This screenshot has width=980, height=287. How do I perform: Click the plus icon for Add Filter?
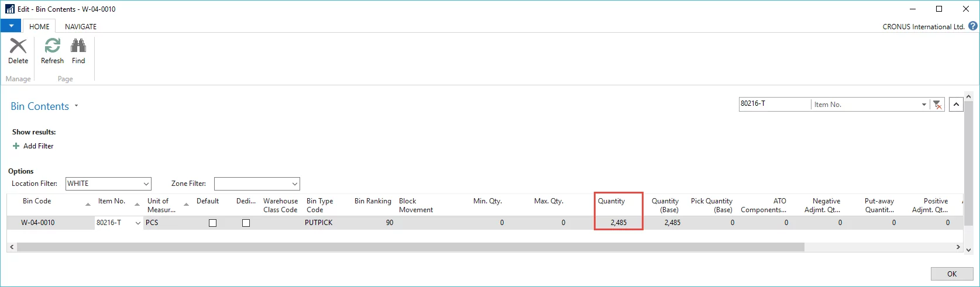pos(16,146)
